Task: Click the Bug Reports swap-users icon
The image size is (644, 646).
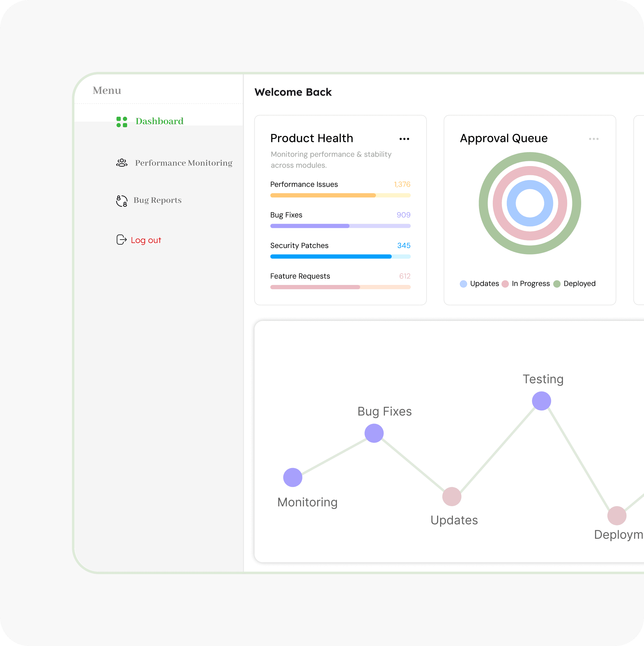Action: point(122,201)
